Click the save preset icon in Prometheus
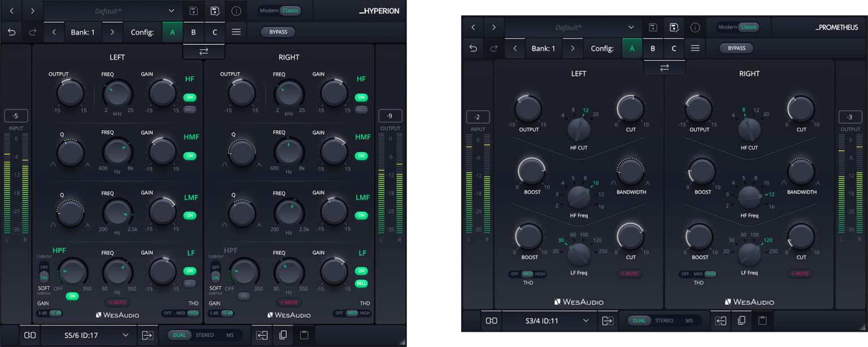The height and width of the screenshot is (347, 868). pos(653,27)
